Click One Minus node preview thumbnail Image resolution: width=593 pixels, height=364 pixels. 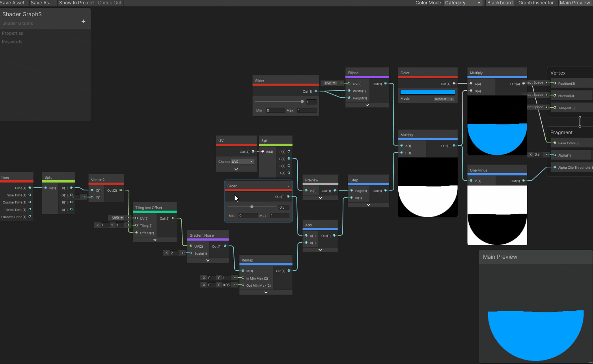point(497,215)
